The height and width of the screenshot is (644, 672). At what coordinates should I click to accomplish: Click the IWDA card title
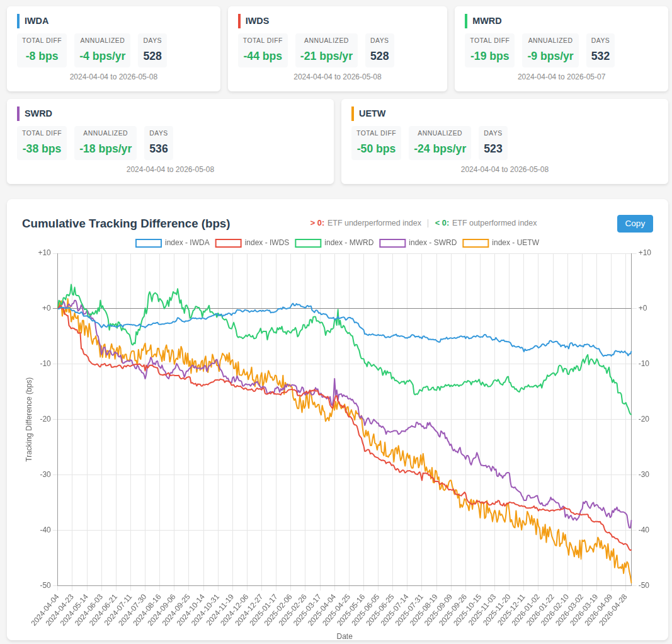pos(37,21)
